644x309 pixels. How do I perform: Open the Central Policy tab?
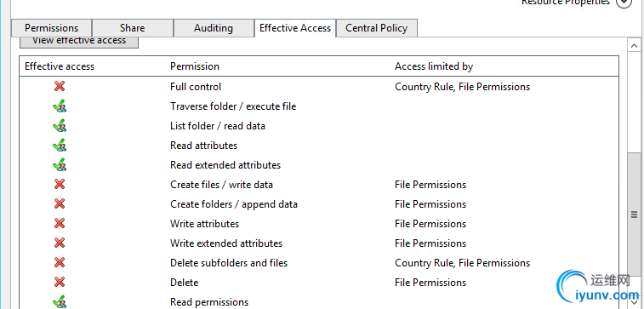(377, 28)
